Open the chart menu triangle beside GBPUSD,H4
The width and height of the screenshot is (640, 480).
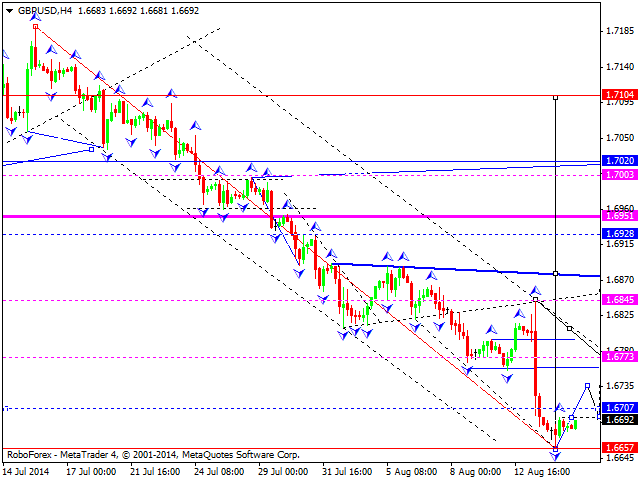point(10,11)
